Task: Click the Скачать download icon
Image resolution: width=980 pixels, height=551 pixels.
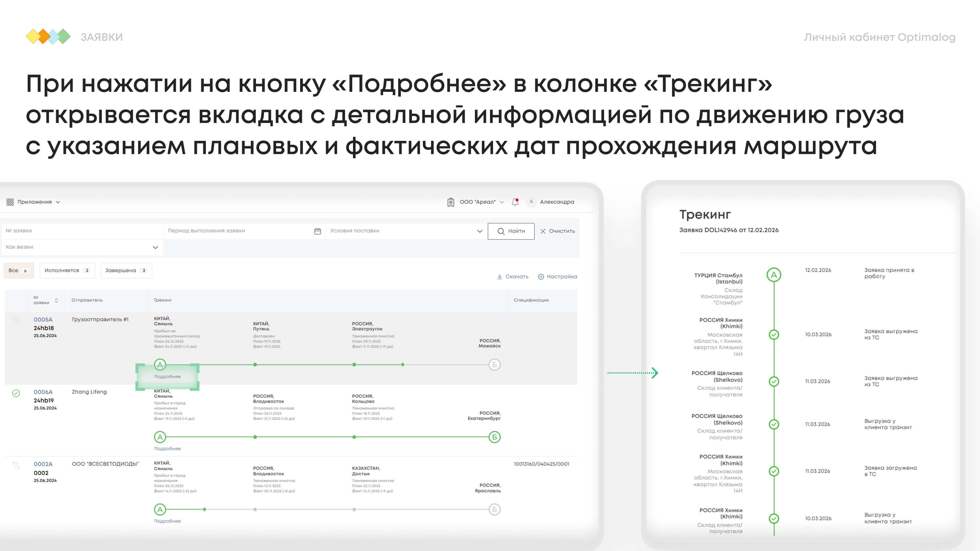Action: [499, 277]
